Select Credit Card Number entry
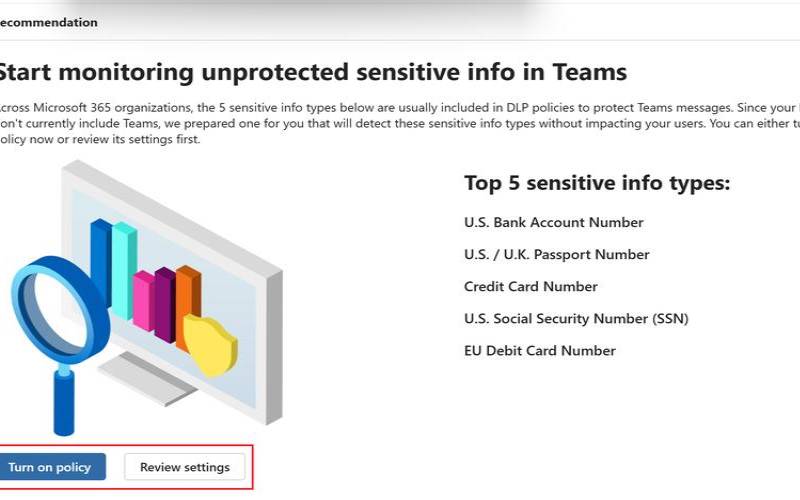This screenshot has height=500, width=800. click(x=530, y=287)
